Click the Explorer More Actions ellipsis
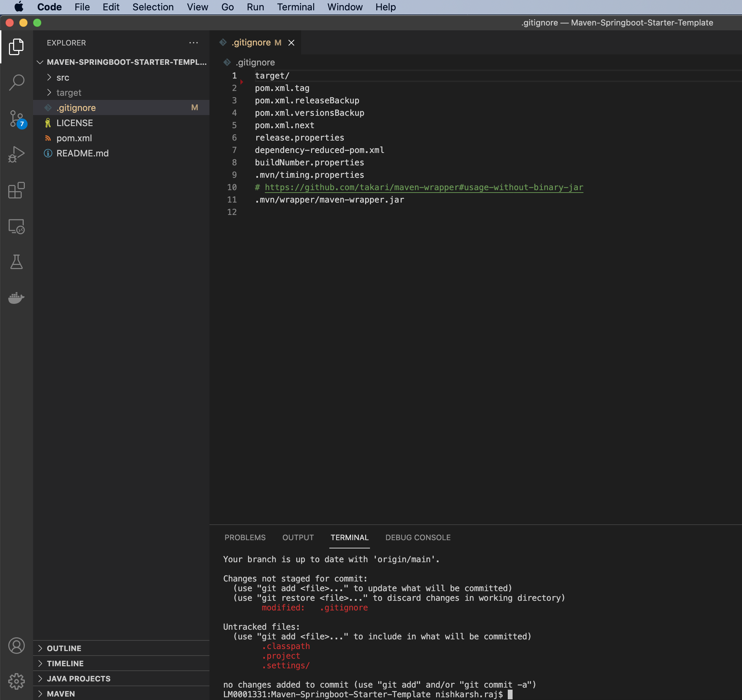This screenshot has height=700, width=742. 193,43
